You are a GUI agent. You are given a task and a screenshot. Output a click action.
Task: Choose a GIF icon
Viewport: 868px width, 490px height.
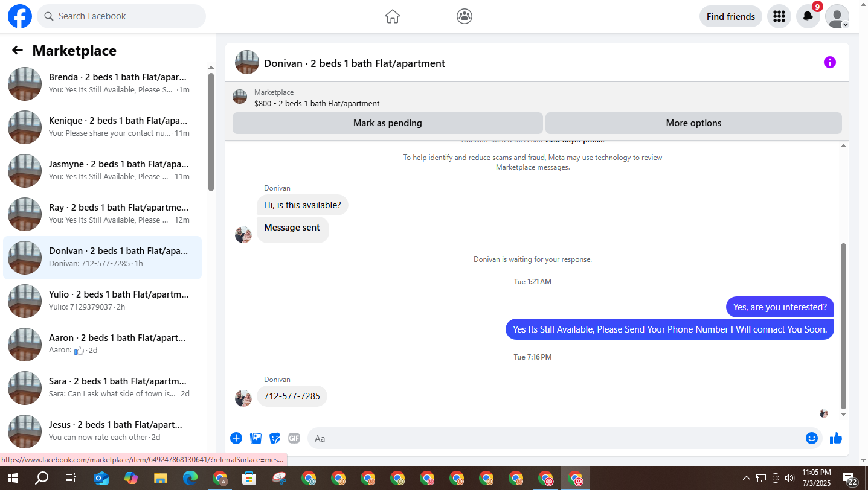294,439
